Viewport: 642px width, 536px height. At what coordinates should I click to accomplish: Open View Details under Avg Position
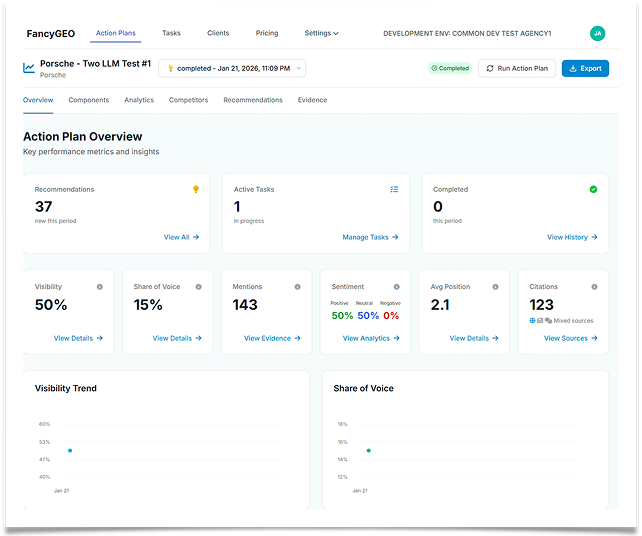click(474, 338)
